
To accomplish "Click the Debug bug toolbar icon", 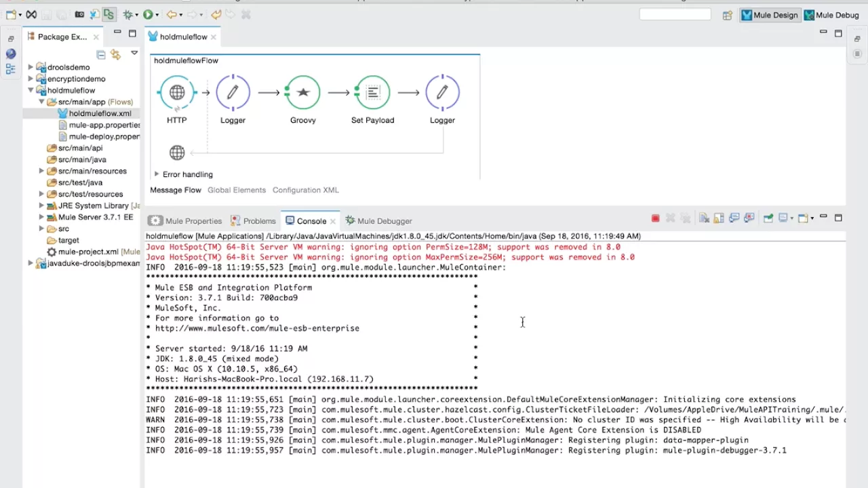I will pyautogui.click(x=127, y=14).
